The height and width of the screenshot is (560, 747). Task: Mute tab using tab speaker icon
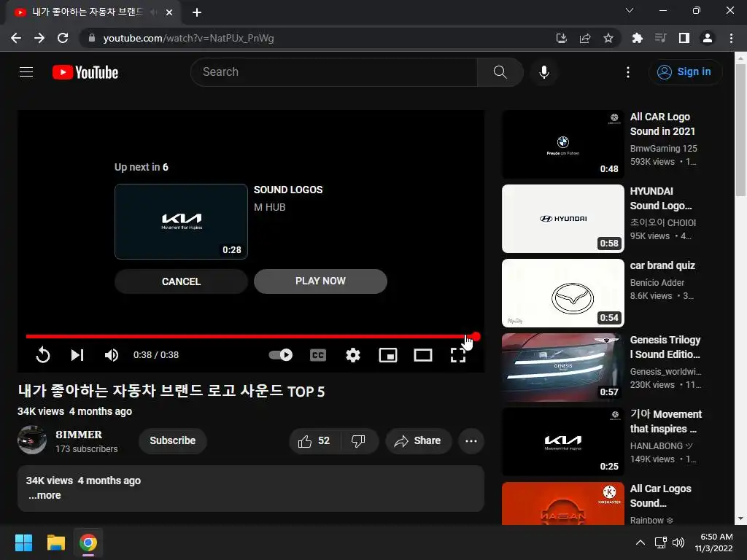click(x=153, y=12)
